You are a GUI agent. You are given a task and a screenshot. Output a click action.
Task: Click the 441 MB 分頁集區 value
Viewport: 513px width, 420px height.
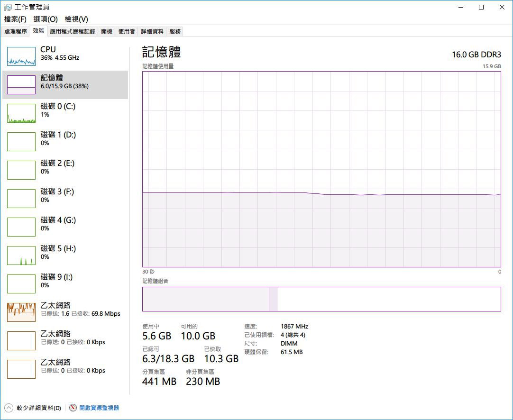pos(159,382)
